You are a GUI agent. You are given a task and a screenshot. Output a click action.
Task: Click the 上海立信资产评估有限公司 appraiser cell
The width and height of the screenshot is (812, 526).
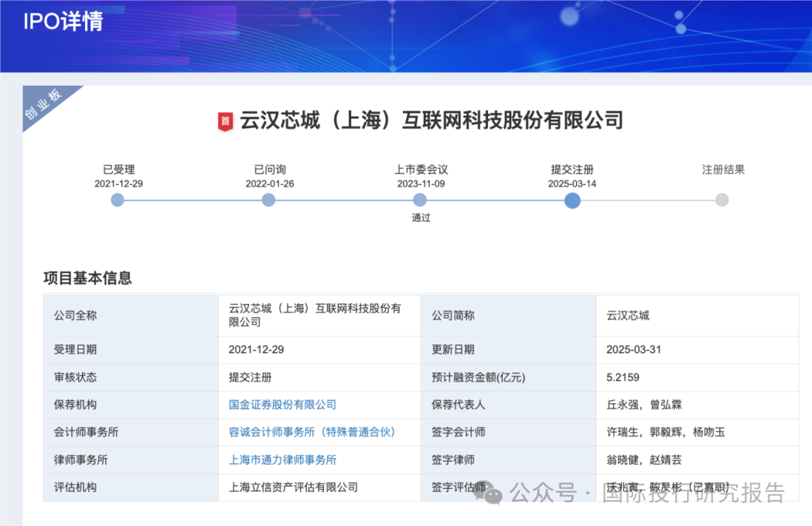tap(292, 487)
